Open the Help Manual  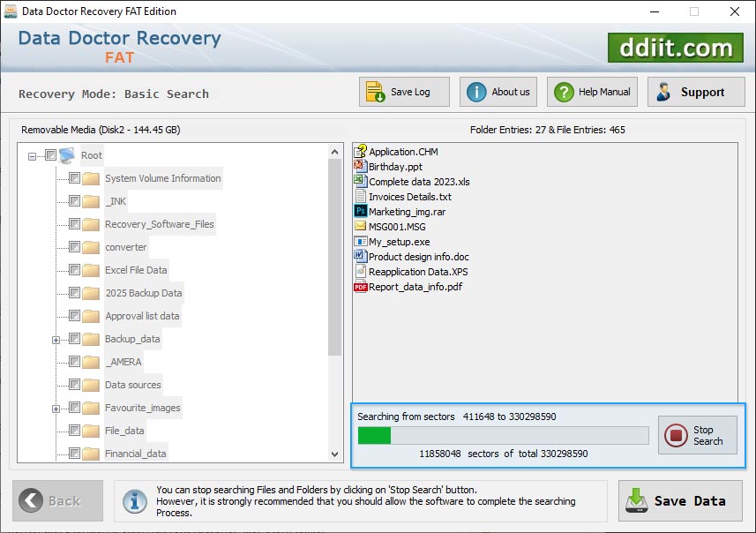click(591, 91)
